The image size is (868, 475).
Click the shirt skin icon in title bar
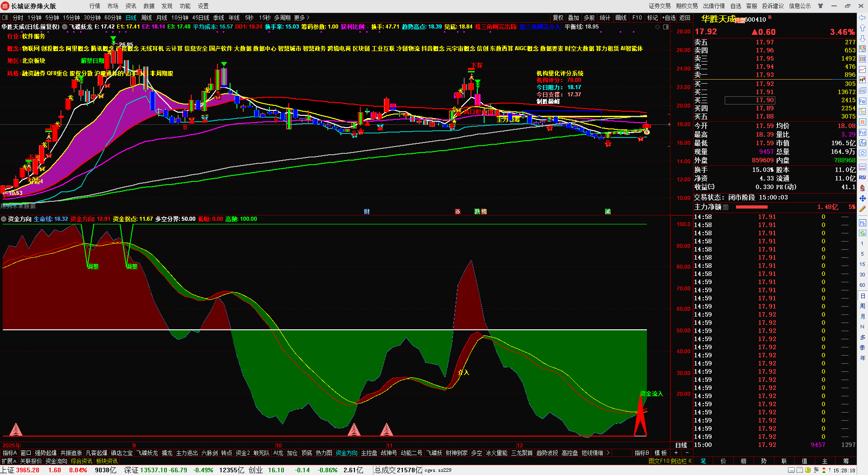click(821, 6)
